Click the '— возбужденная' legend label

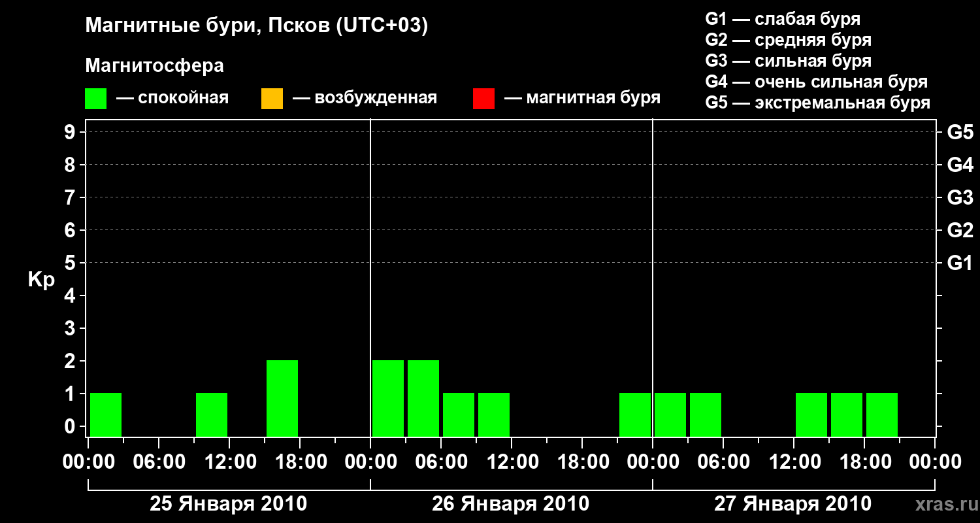[x=365, y=99]
